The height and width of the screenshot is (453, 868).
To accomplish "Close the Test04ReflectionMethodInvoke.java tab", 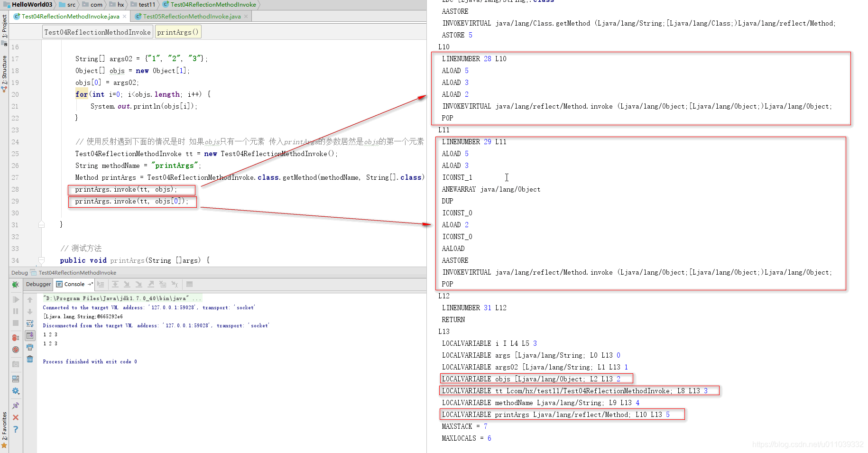I will click(125, 16).
